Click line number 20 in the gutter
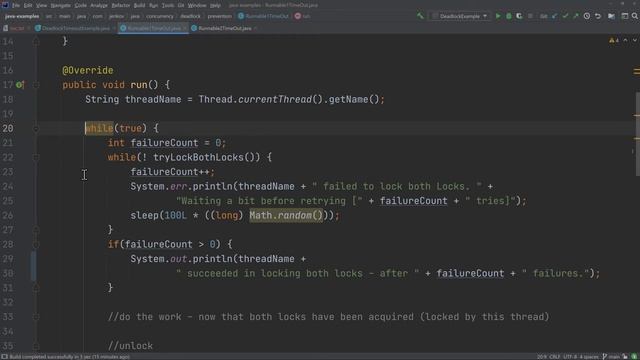 click(8, 129)
